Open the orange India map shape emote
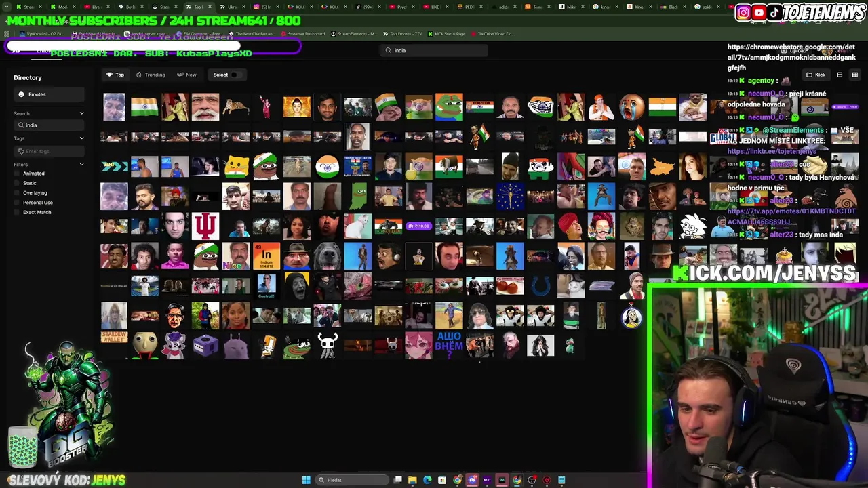This screenshot has height=488, width=868. click(662, 166)
